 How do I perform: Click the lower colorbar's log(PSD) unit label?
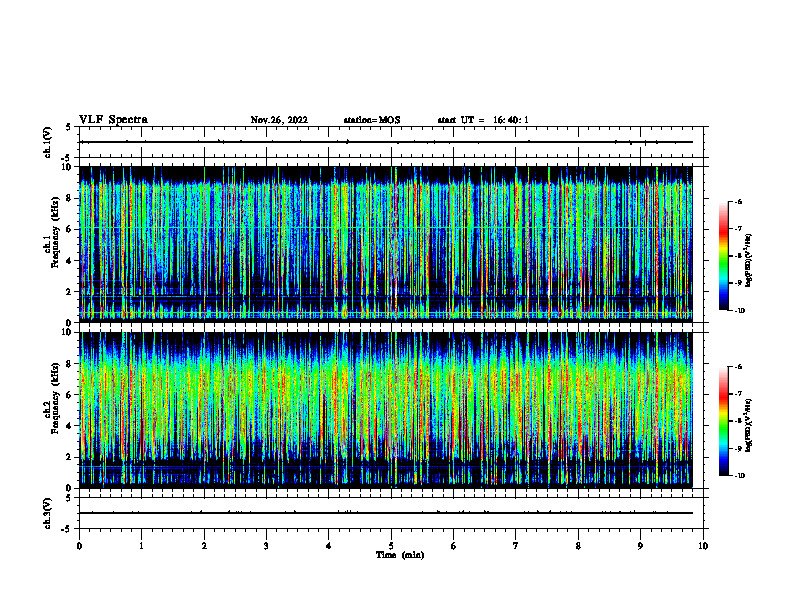749,425
